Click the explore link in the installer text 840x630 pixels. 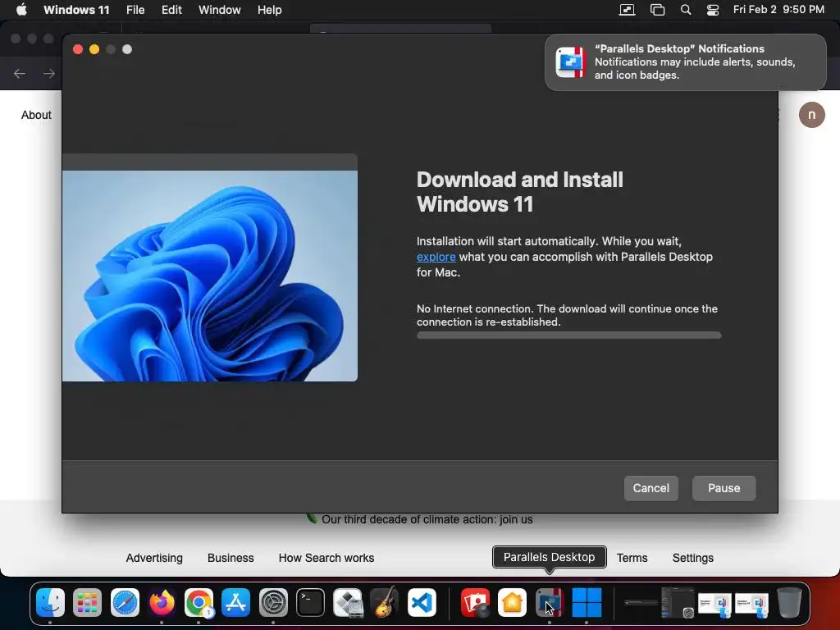[436, 257]
